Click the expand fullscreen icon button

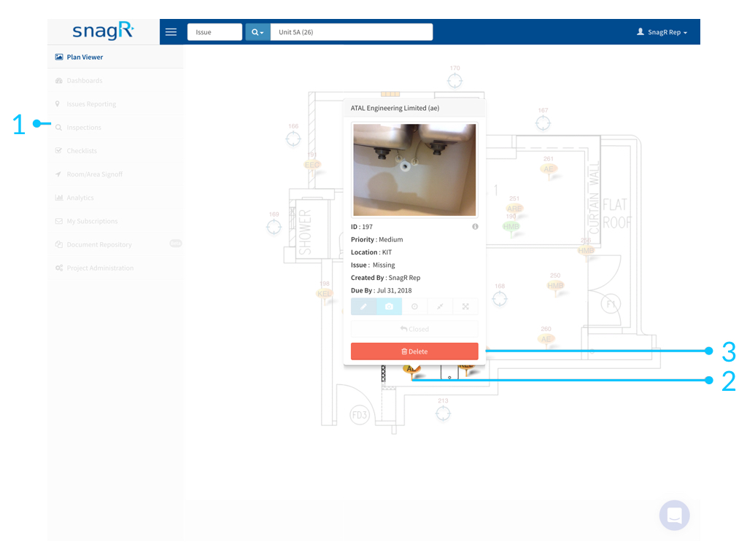click(x=465, y=307)
